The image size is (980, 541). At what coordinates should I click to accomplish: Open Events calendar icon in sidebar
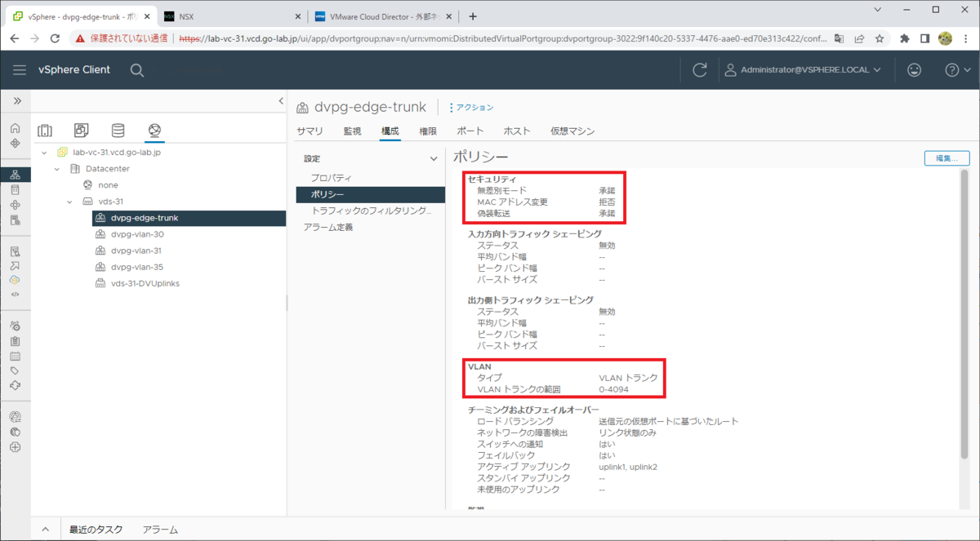point(16,356)
